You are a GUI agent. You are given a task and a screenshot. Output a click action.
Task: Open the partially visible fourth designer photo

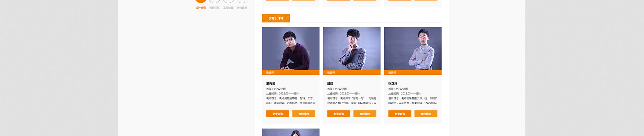291,132
